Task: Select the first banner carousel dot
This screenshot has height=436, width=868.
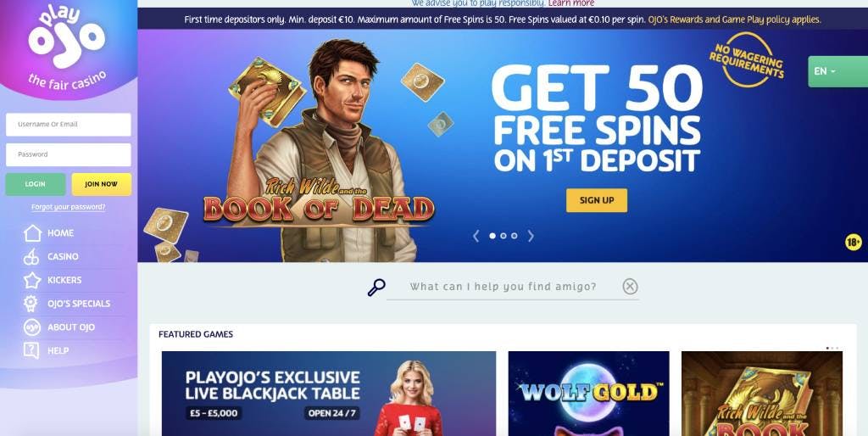Action: pyautogui.click(x=492, y=236)
